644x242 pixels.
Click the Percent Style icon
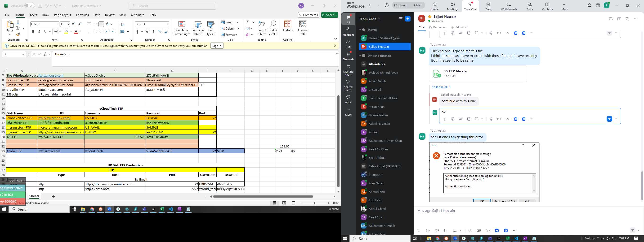[x=147, y=32]
